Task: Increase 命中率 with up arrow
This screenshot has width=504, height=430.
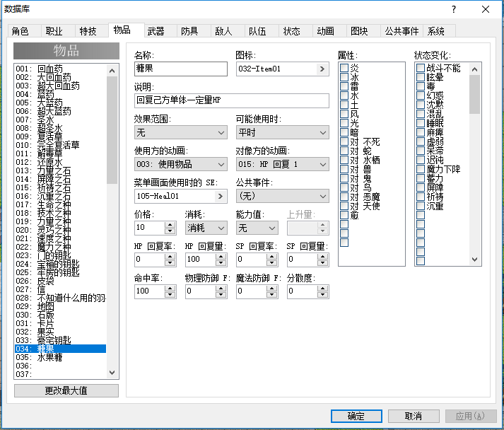Action: point(170,288)
